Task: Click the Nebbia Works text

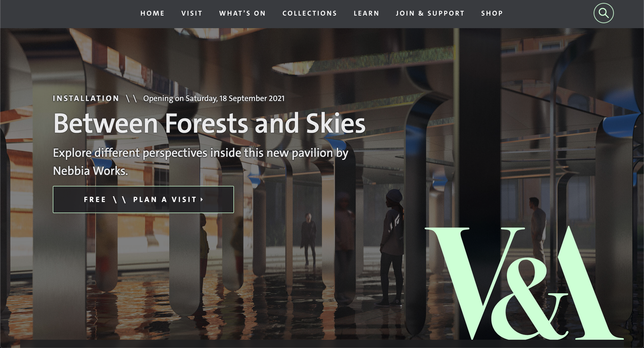Action: [91, 171]
